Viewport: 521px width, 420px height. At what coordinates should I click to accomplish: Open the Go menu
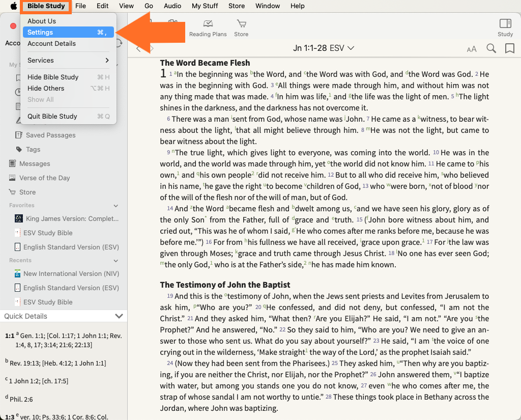[149, 6]
